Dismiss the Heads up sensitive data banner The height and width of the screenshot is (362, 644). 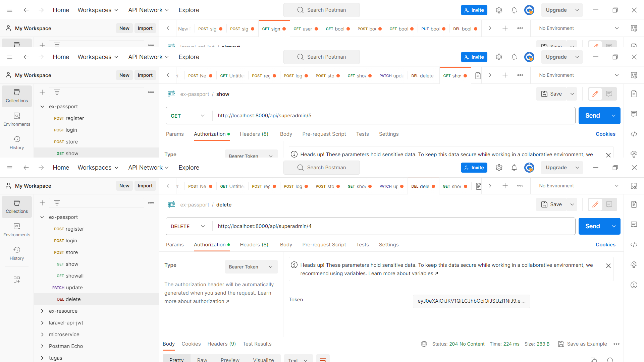[608, 266]
